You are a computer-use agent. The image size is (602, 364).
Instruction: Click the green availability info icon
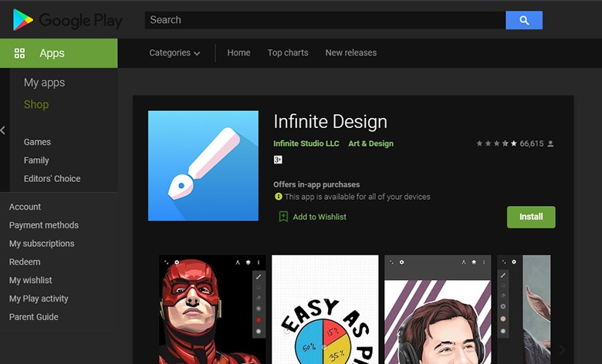(x=279, y=197)
